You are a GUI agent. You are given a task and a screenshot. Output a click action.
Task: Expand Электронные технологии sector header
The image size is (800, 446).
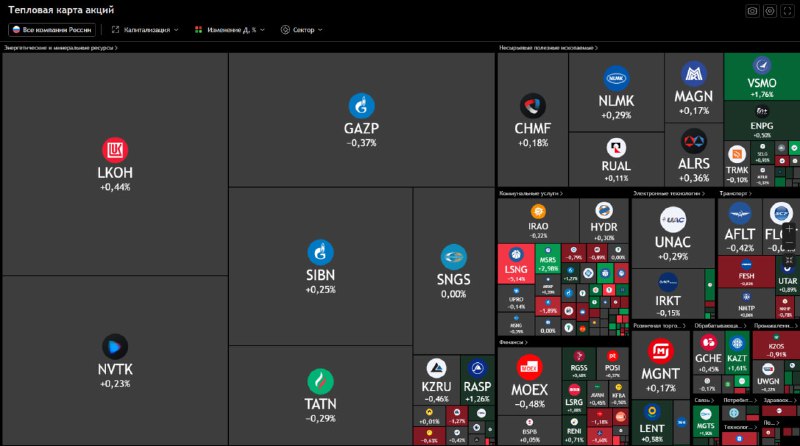[x=669, y=193]
